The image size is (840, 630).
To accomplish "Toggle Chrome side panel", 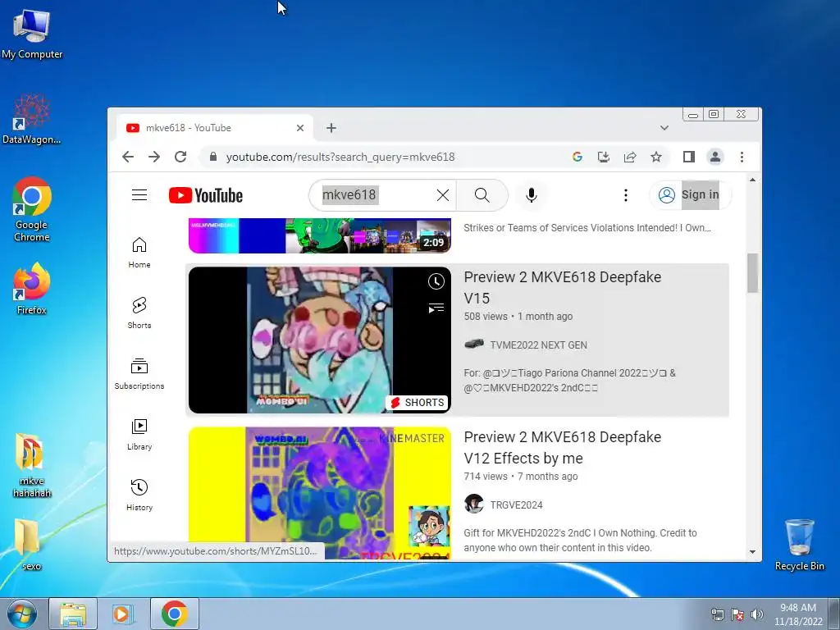I will click(689, 157).
